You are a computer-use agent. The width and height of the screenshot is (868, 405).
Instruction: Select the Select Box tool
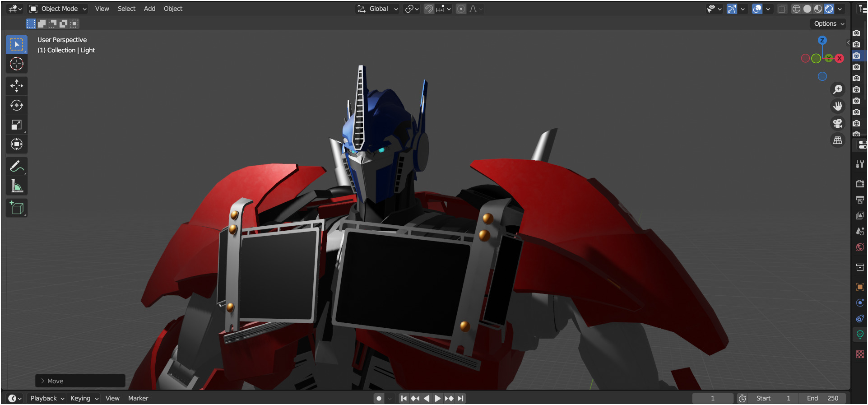pos(17,44)
